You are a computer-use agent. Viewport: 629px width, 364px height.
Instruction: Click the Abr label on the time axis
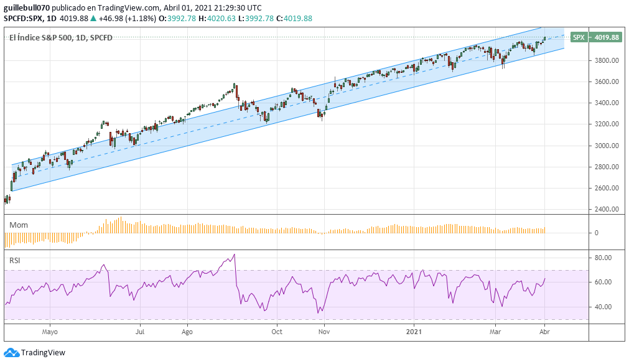[x=544, y=332]
